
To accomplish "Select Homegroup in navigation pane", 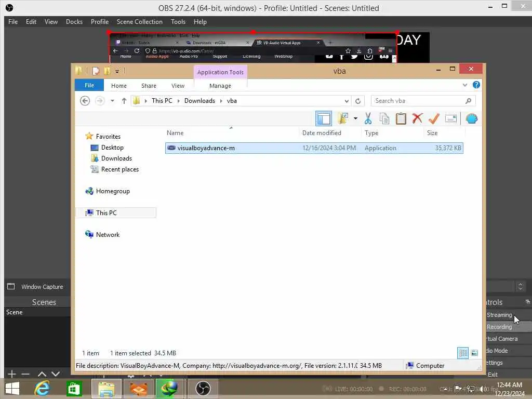I will 113,191.
